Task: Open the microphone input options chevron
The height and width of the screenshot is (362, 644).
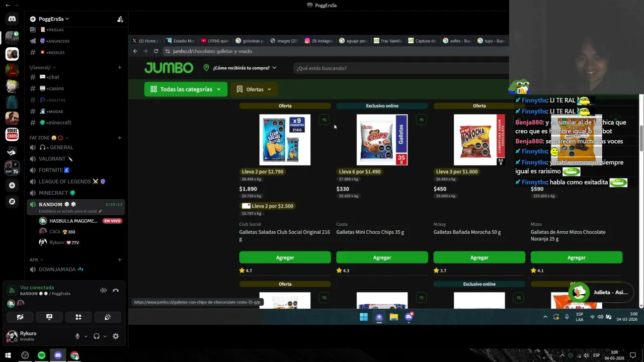Action: (86, 336)
